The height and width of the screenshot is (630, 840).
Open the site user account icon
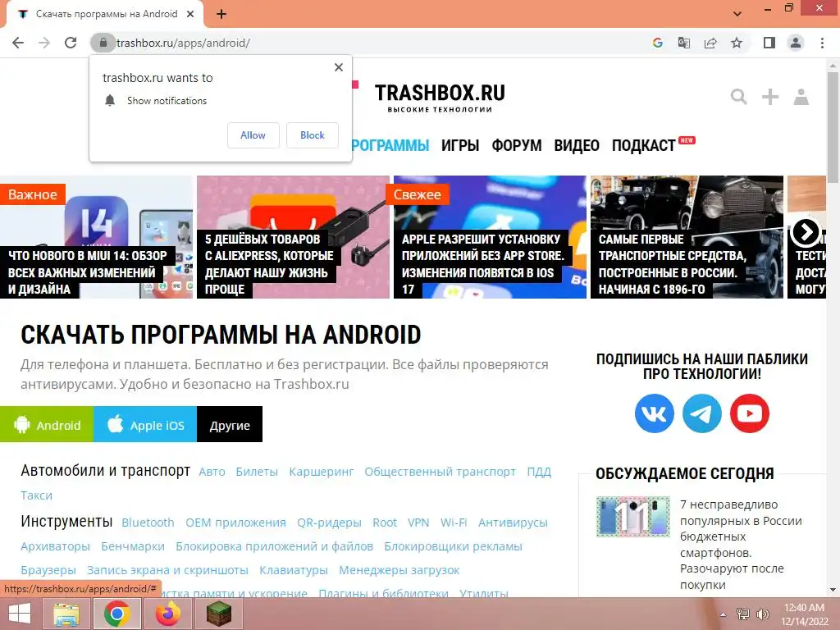(x=801, y=97)
